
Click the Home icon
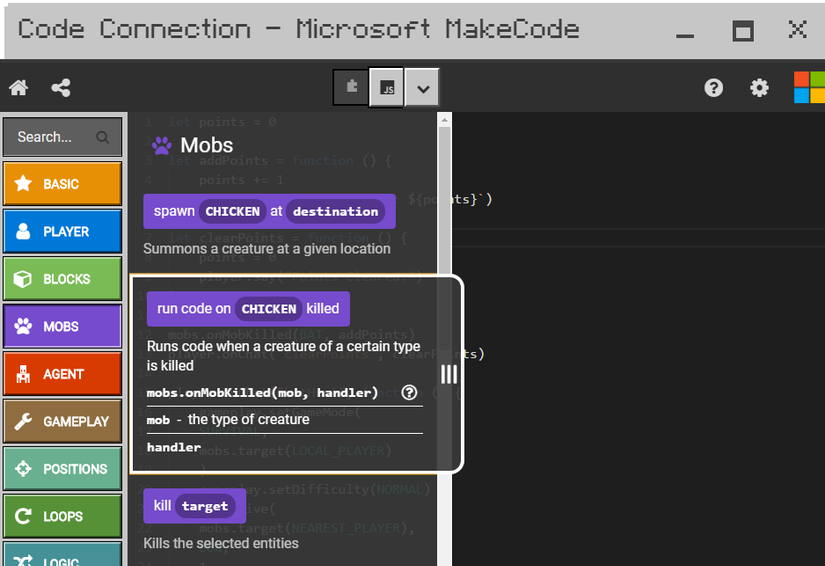[x=18, y=88]
